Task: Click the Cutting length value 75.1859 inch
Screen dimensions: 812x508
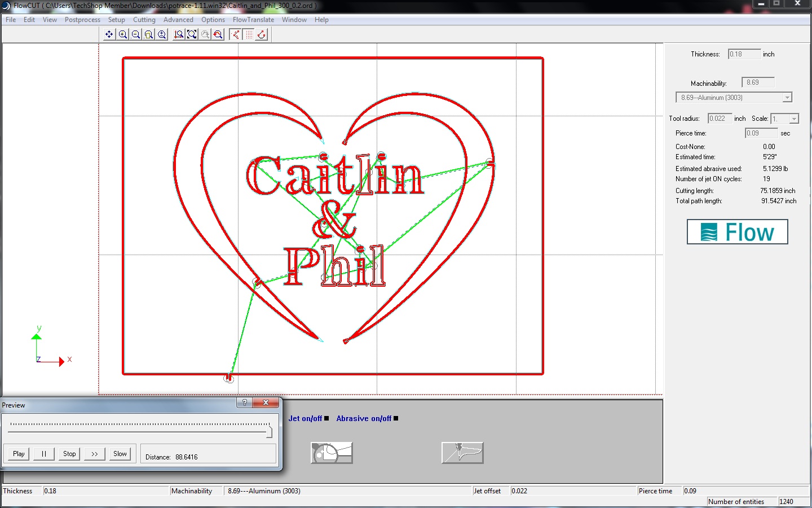Action: (778, 191)
